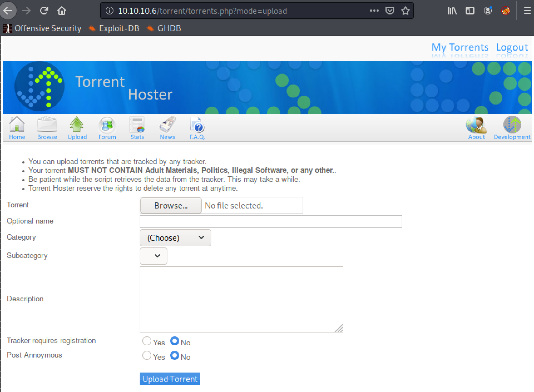
Task: Click the Home house icon
Action: [x=17, y=125]
